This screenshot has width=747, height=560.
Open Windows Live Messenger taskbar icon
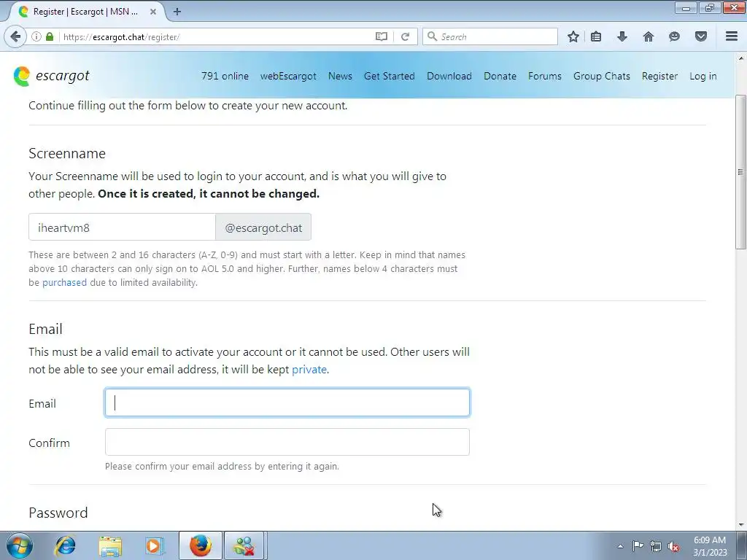(x=244, y=545)
